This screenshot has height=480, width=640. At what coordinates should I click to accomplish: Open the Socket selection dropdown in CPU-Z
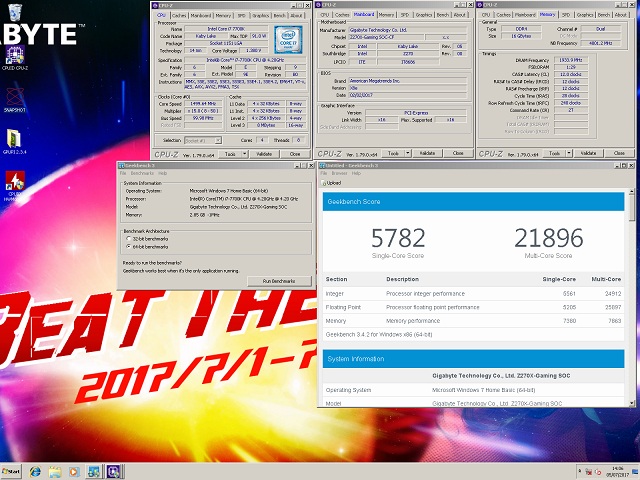(203, 140)
